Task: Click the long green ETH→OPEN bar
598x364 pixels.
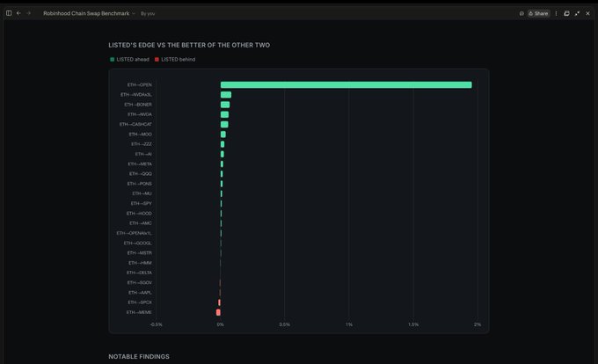Action: (346, 84)
